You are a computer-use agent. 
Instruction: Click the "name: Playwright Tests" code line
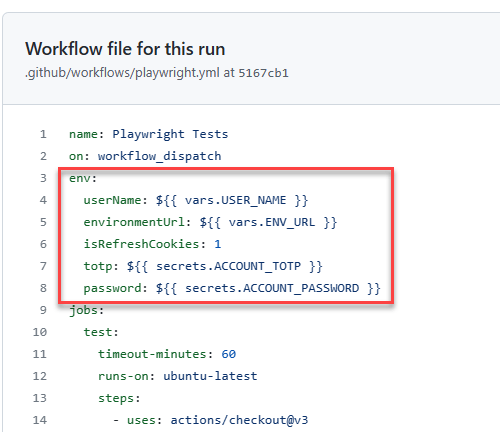149,134
